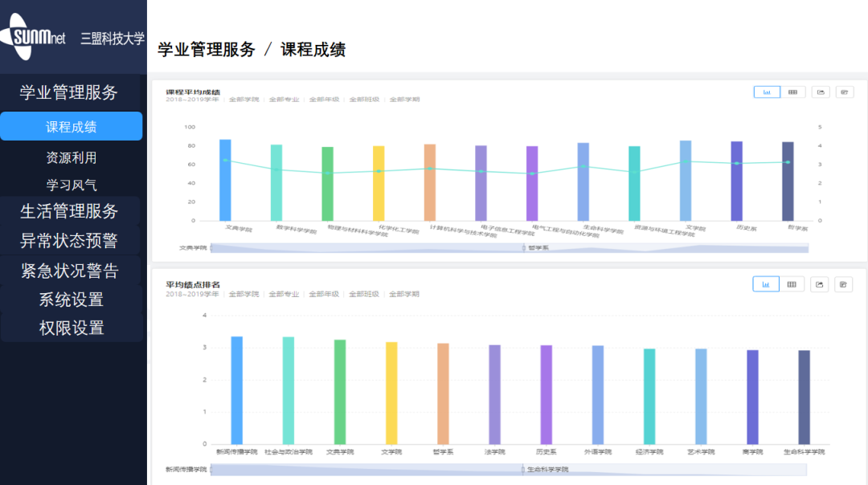
Task: Open the 系统设置 menu item
Action: coord(71,300)
